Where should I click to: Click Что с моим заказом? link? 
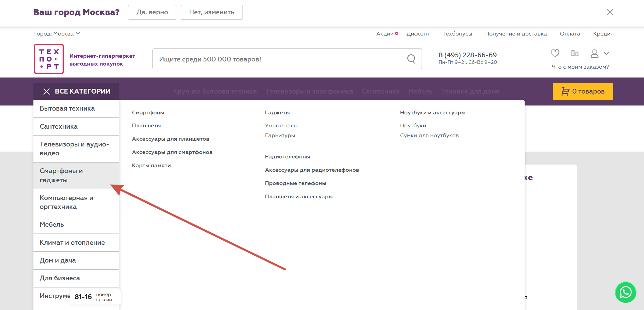point(580,67)
